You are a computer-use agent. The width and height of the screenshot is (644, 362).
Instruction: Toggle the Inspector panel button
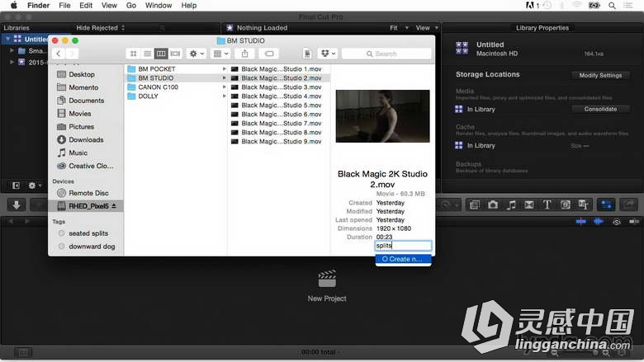pos(606,205)
